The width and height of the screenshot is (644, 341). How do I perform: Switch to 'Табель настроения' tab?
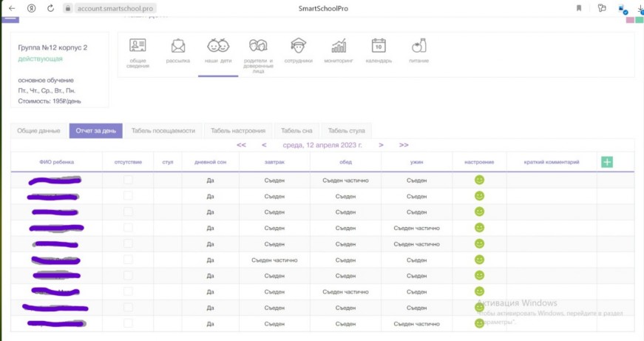point(238,131)
